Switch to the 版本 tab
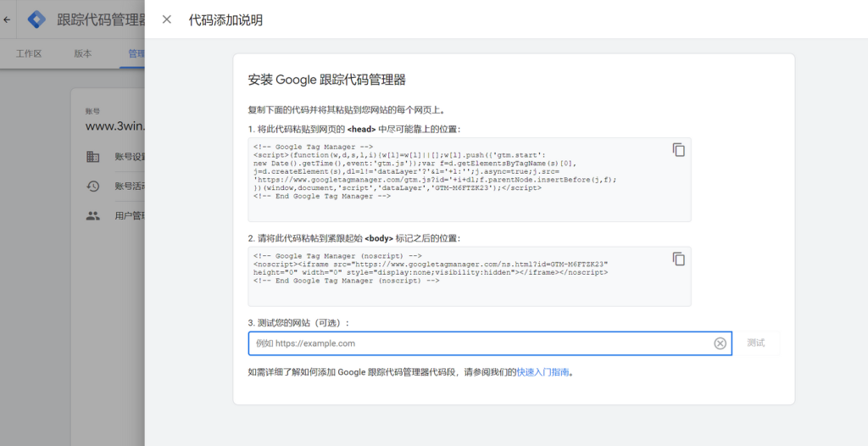 pyautogui.click(x=83, y=53)
